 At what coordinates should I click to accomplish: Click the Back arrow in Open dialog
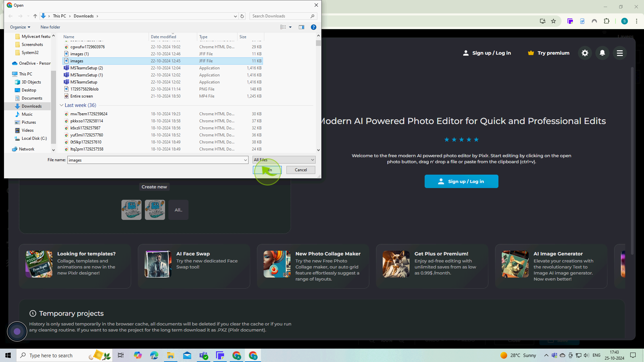pos(10,16)
